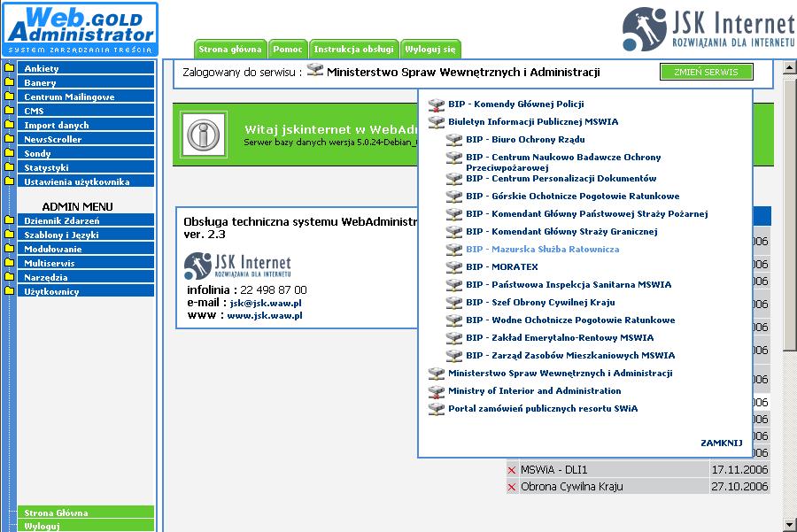Click server icon for Ministry of Interior and Administration
This screenshot has width=797, height=532.
click(x=436, y=391)
